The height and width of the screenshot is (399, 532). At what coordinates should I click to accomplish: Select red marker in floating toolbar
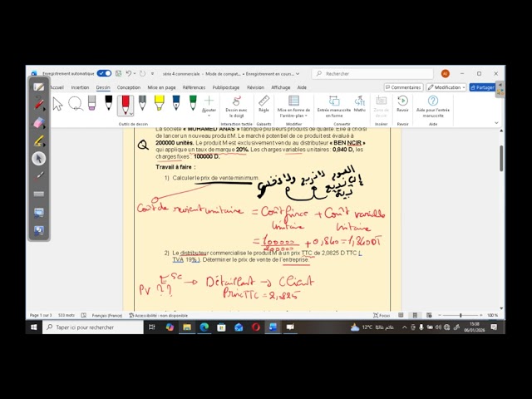(x=39, y=103)
